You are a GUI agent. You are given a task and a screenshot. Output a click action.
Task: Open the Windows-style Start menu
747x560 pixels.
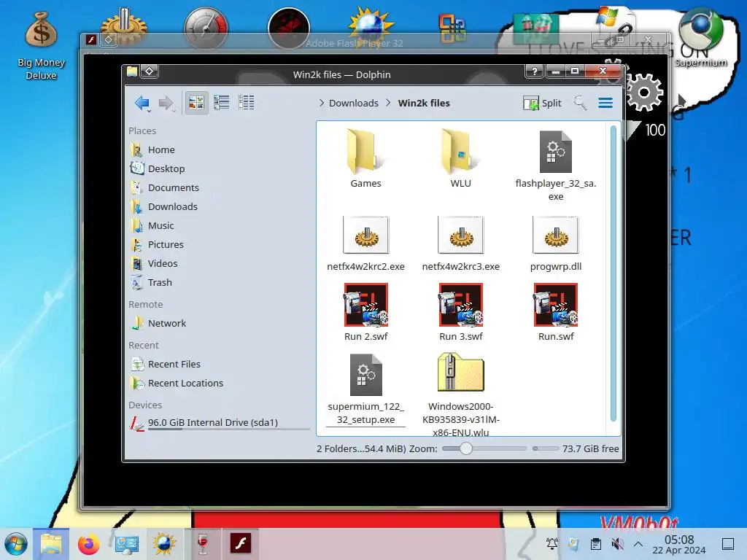(x=16, y=544)
